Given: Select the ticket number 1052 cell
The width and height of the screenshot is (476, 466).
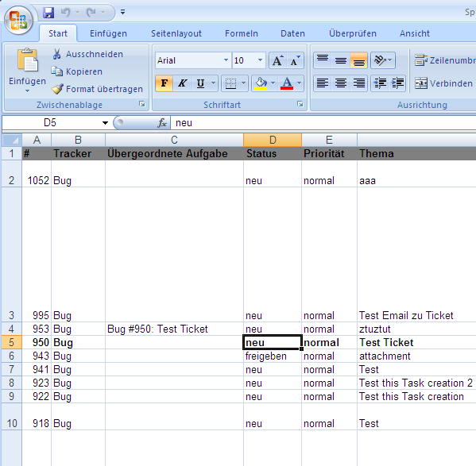Looking at the screenshot, I should pos(37,174).
